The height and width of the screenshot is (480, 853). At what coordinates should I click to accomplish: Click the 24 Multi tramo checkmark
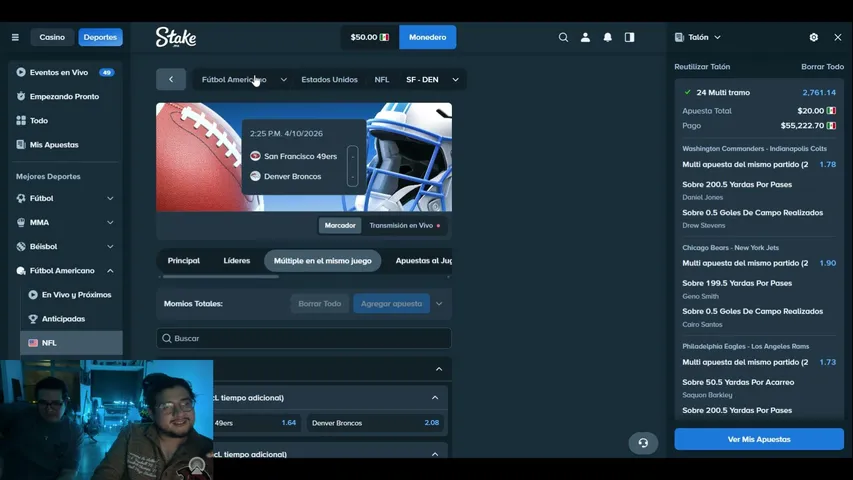[688, 93]
